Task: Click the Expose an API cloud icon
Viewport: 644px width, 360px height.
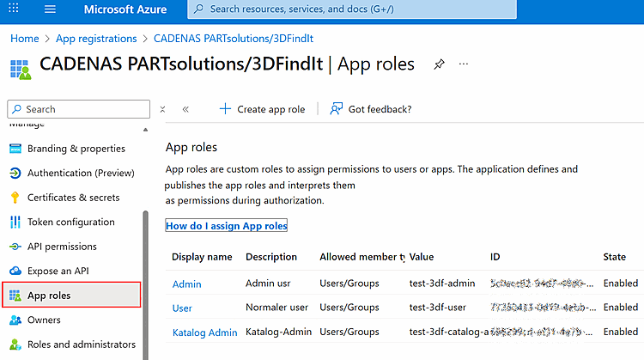Action: point(15,271)
